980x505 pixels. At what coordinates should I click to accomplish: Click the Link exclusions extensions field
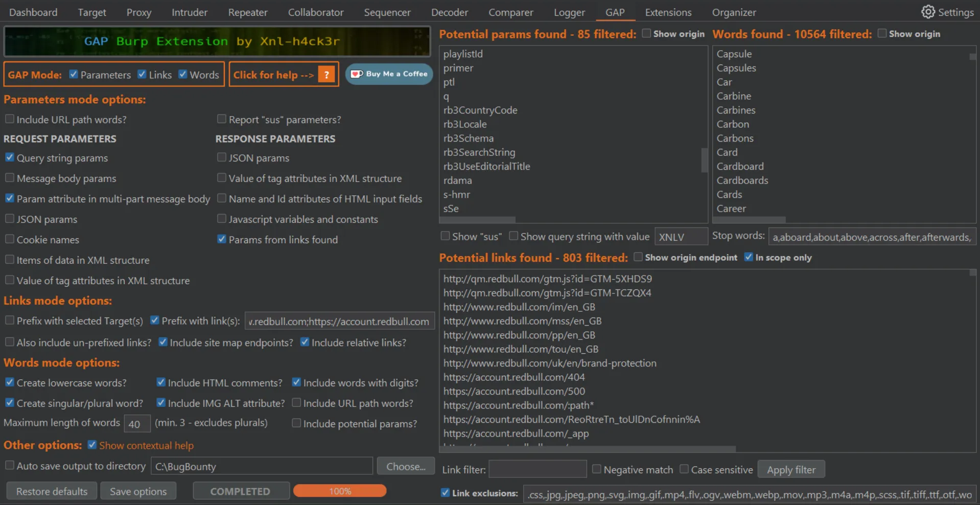(x=750, y=494)
